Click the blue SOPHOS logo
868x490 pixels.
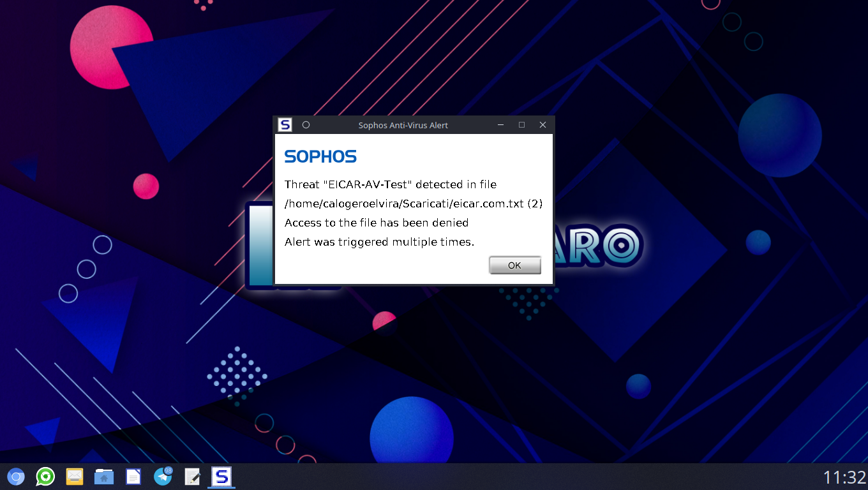pyautogui.click(x=320, y=157)
